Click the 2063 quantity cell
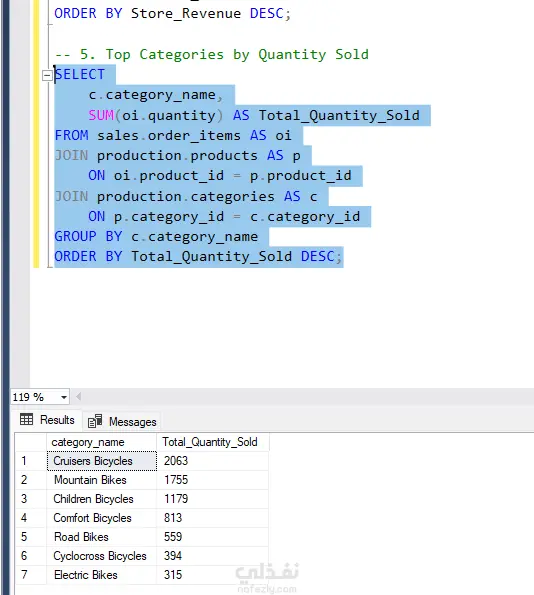Viewport: 534px width, 595px height. [x=212, y=461]
